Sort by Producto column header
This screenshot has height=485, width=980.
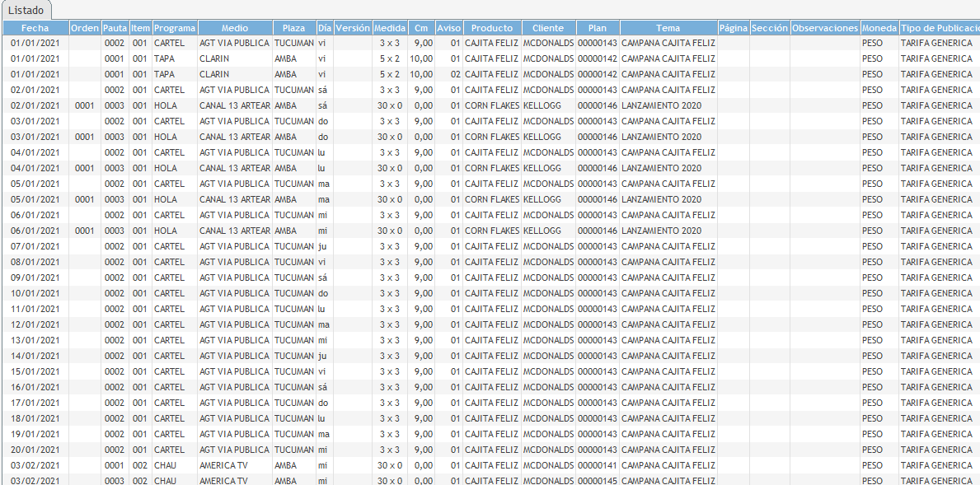(491, 28)
